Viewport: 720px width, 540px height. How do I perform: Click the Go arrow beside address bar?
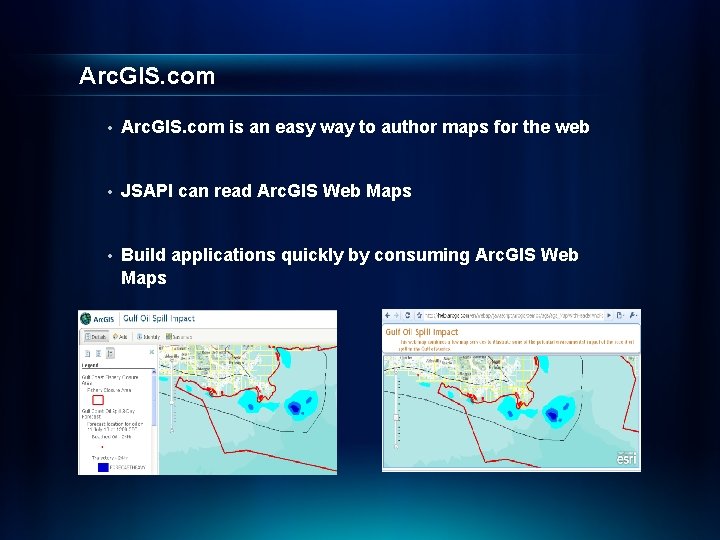[609, 315]
